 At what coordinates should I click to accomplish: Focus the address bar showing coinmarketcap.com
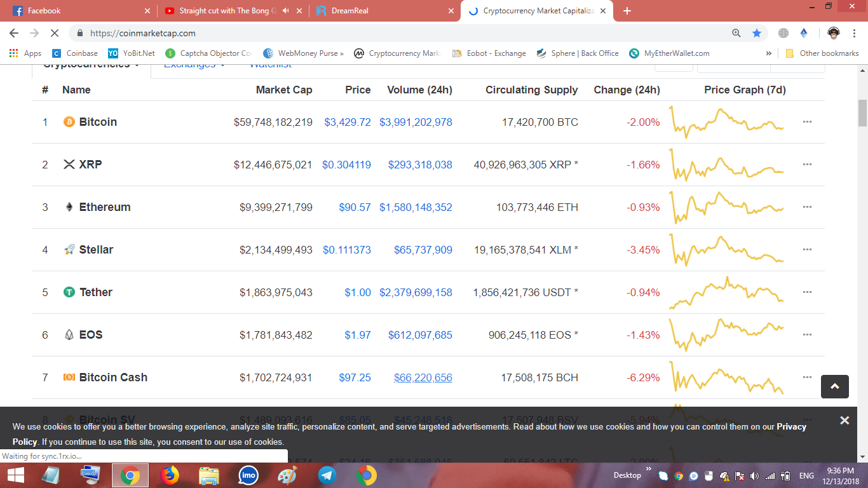pyautogui.click(x=407, y=33)
